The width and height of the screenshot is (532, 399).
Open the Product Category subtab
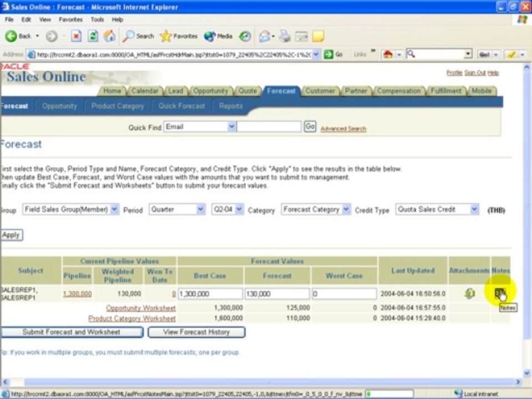point(117,106)
